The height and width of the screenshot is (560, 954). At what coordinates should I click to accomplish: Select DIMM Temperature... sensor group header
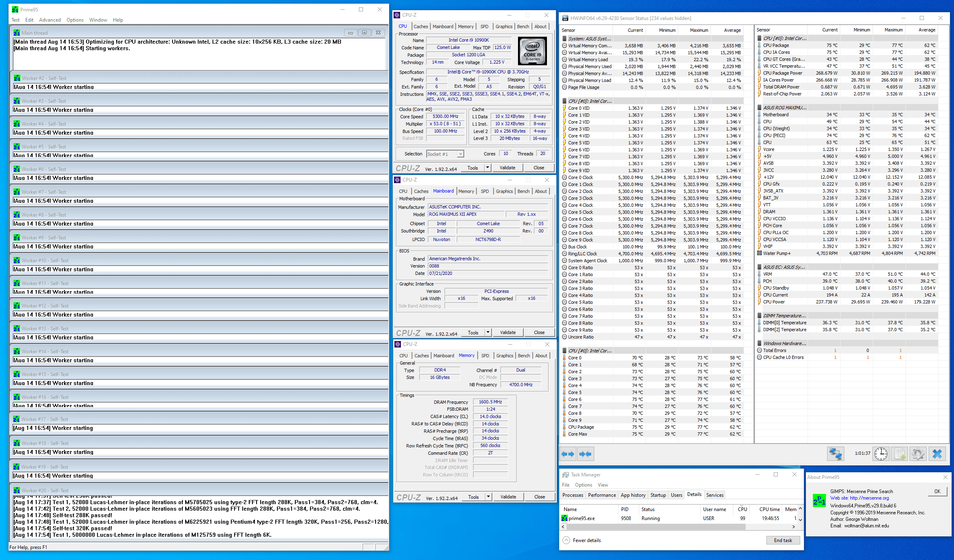784,316
